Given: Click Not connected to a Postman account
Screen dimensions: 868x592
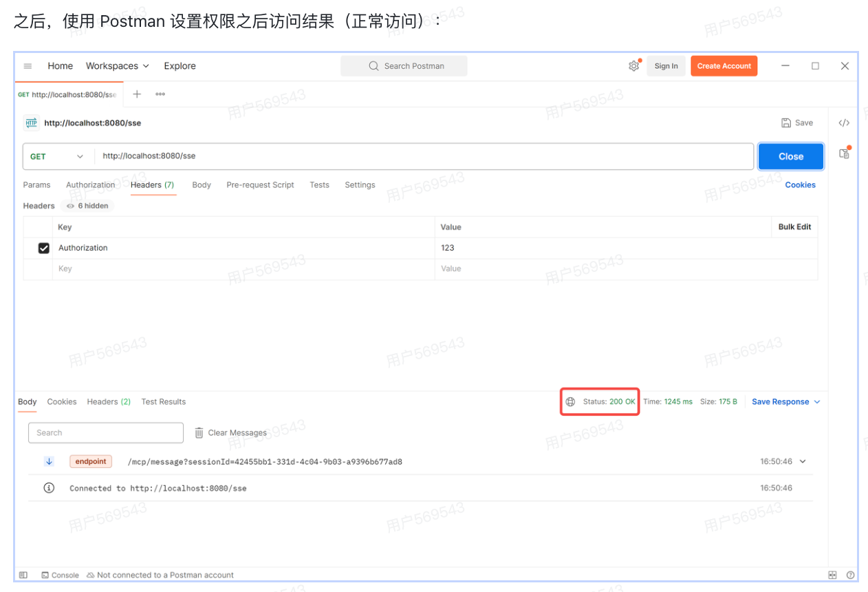Looking at the screenshot, I should [x=165, y=575].
